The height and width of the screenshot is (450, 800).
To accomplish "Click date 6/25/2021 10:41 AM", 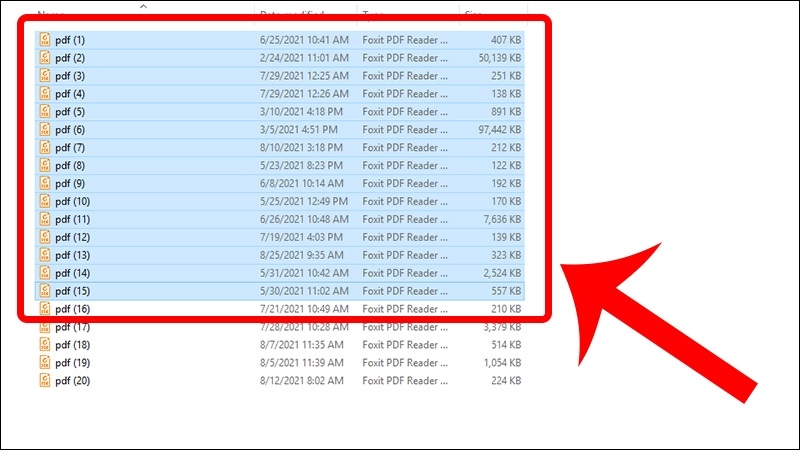I will (304, 40).
